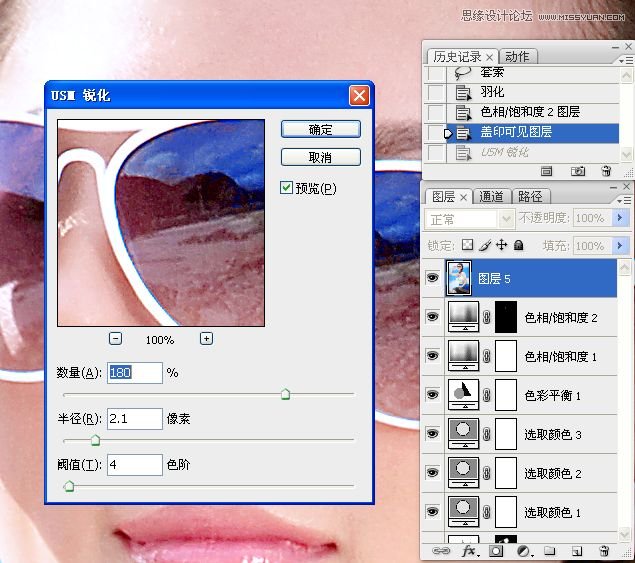Image resolution: width=635 pixels, height=563 pixels.
Task: Lock position move icon
Action: click(502, 245)
